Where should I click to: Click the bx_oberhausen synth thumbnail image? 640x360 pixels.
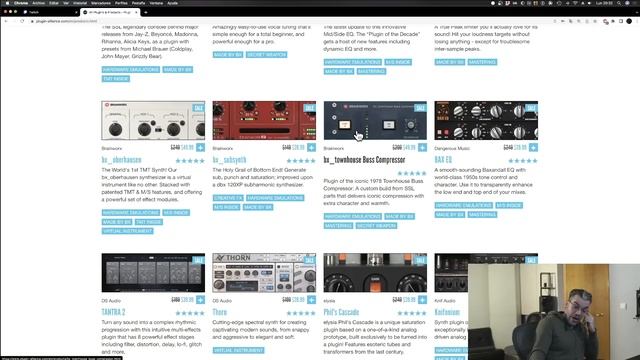click(153, 120)
